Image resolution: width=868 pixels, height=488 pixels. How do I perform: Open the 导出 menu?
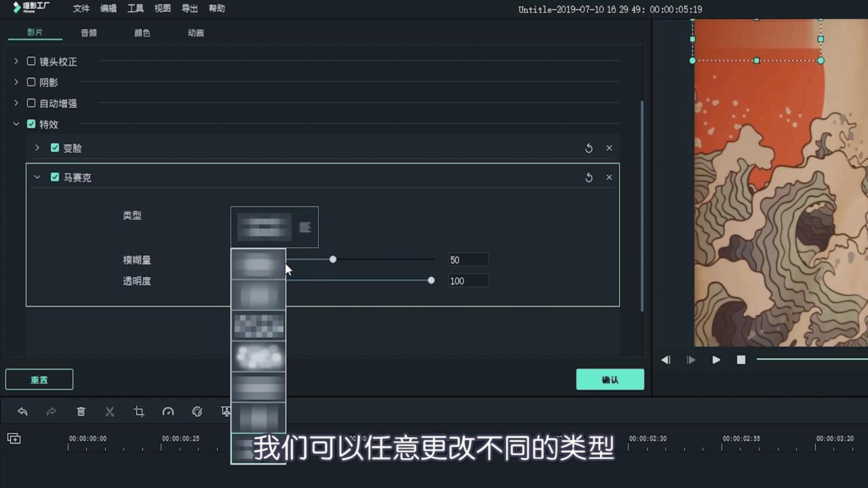pos(190,9)
